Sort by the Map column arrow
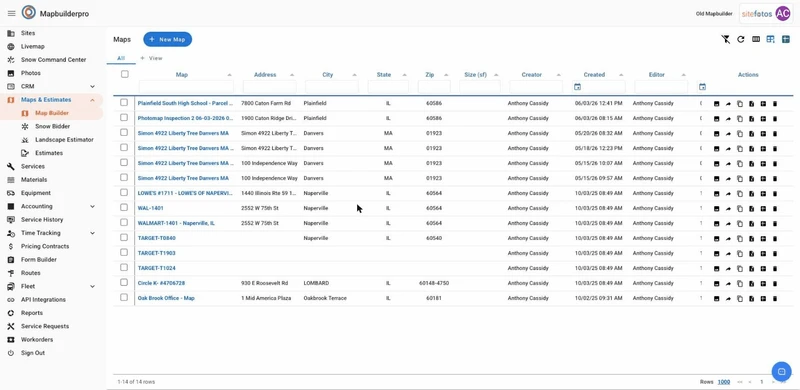 pos(229,75)
